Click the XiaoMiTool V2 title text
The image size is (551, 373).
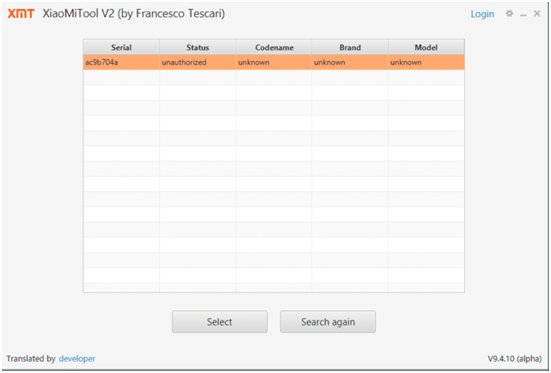134,14
